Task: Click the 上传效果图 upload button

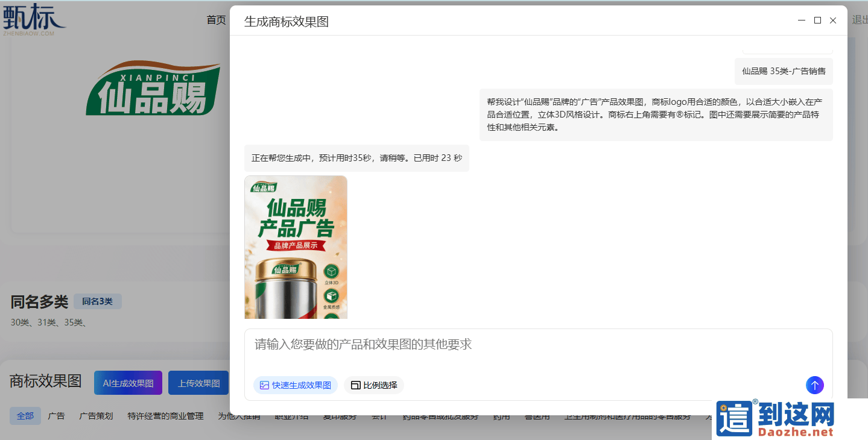Action: [198, 383]
